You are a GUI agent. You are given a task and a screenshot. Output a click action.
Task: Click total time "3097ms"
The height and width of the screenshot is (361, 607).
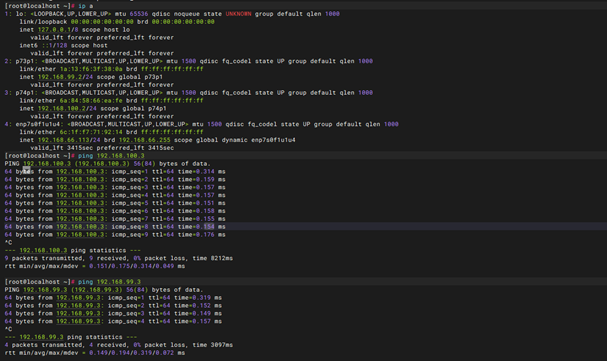[222, 345]
